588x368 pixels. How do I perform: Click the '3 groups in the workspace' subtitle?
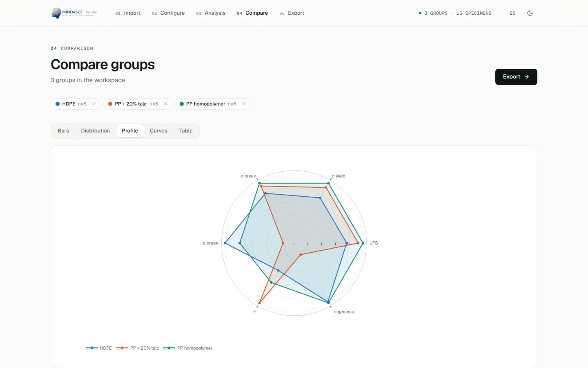(88, 80)
